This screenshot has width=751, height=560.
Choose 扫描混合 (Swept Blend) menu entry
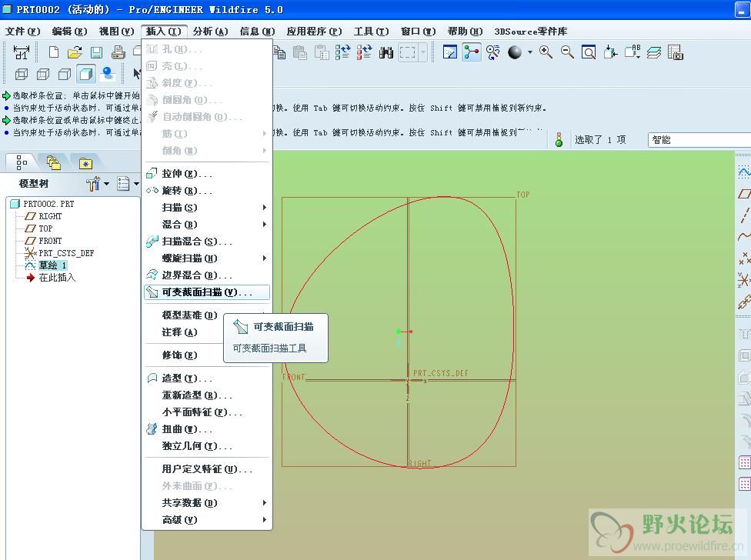point(207,242)
